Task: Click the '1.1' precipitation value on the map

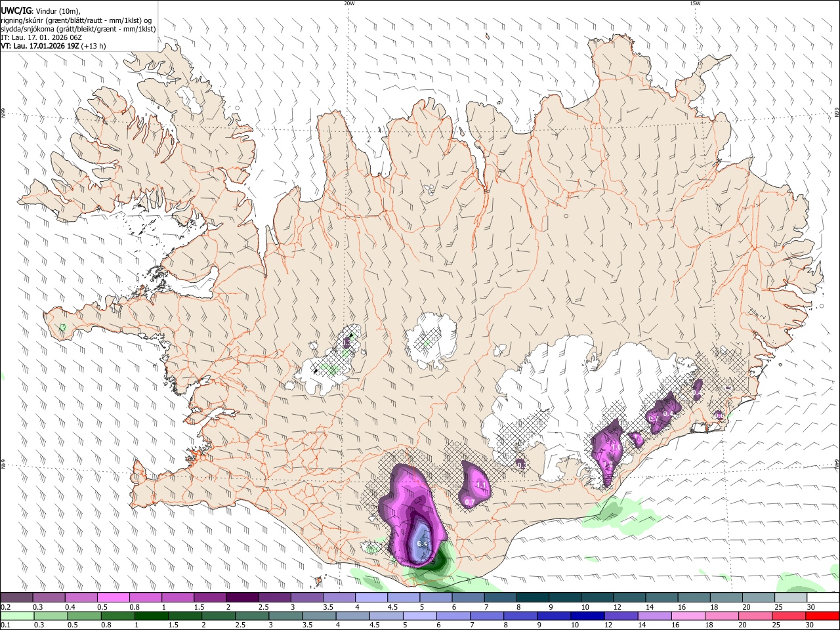Action: click(x=481, y=486)
